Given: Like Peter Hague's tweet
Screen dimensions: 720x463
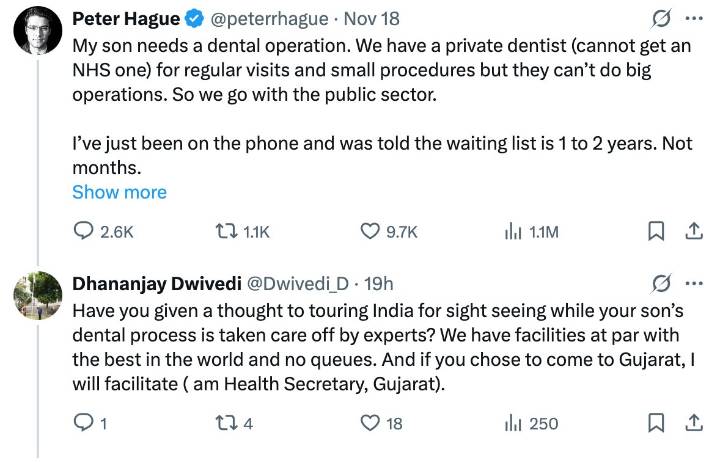Looking at the screenshot, I should pos(369,232).
